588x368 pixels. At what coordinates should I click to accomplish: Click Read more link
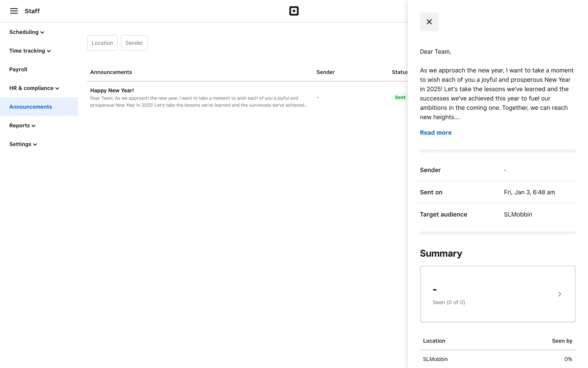[x=435, y=133]
